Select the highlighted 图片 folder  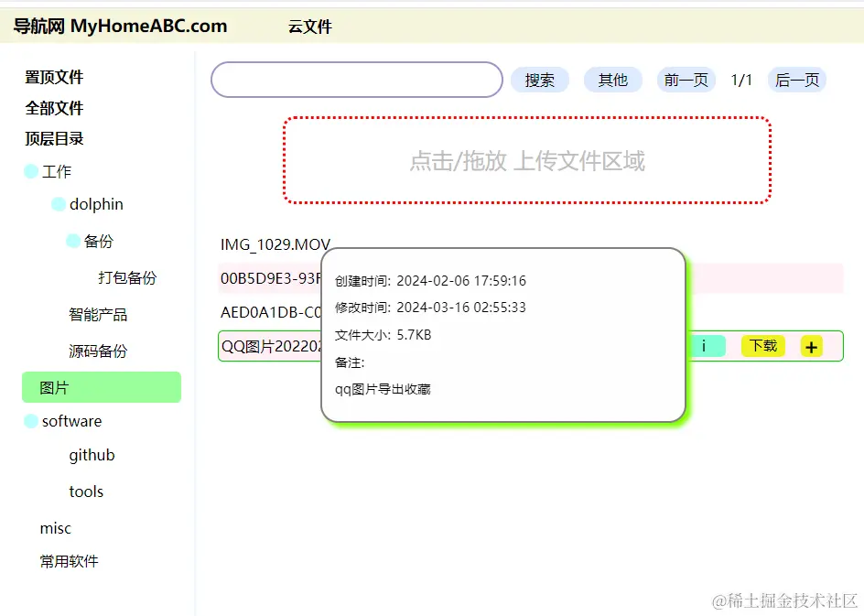[101, 386]
